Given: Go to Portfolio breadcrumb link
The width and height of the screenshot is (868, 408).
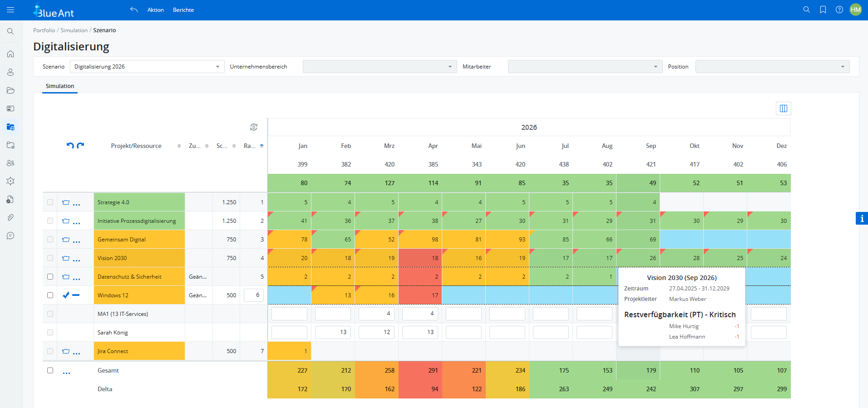Looking at the screenshot, I should 44,30.
